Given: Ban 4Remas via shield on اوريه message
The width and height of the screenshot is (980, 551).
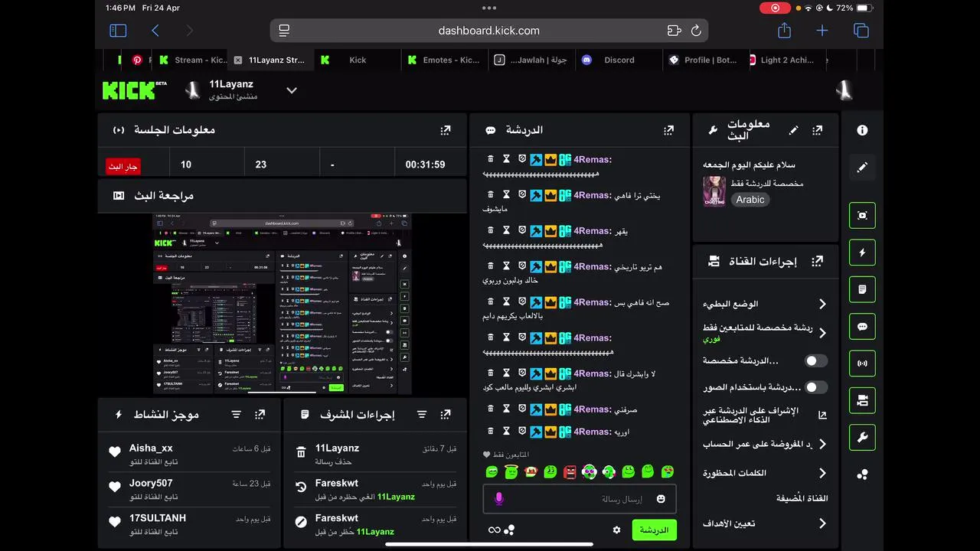Looking at the screenshot, I should point(521,432).
